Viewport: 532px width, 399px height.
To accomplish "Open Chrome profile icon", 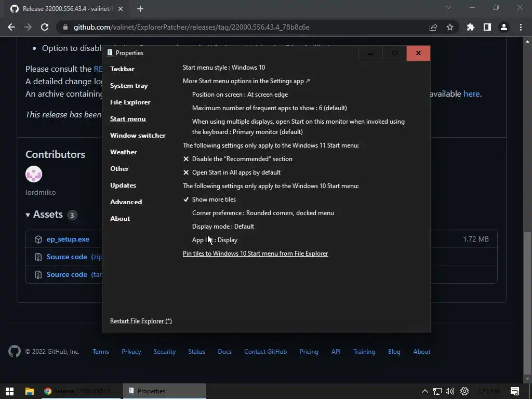I will coord(504,27).
